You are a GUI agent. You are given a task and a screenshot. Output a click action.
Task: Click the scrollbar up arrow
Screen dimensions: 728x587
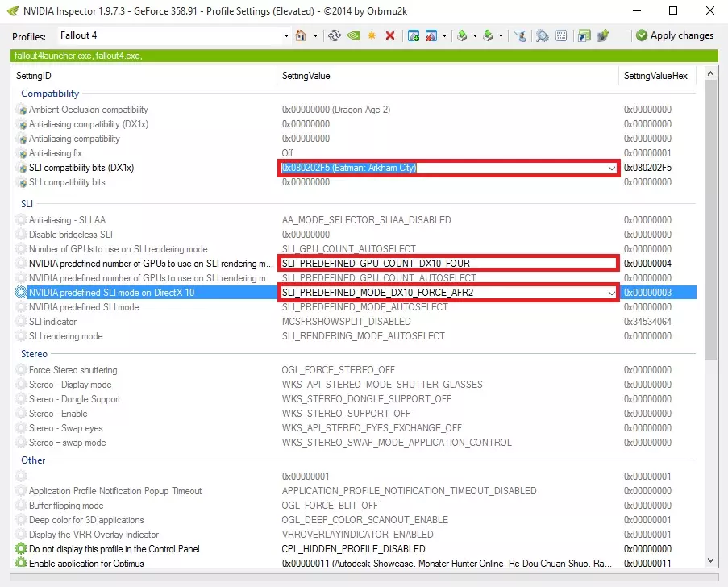pos(710,73)
